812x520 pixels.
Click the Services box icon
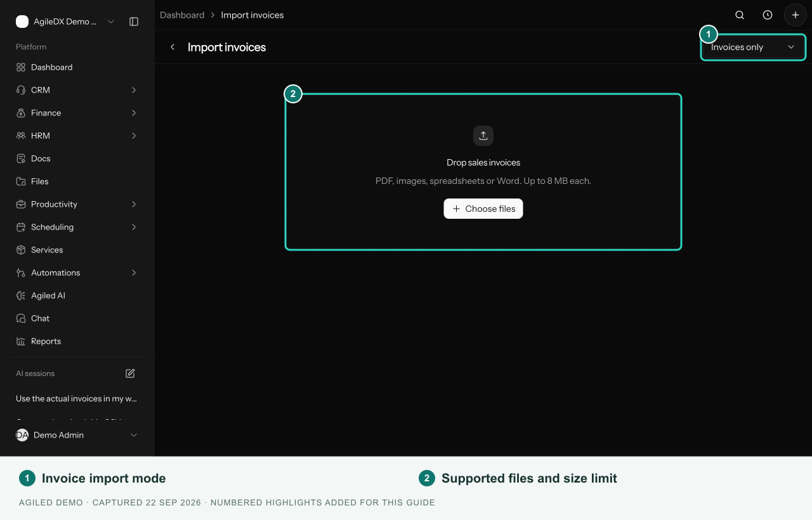pos(21,250)
